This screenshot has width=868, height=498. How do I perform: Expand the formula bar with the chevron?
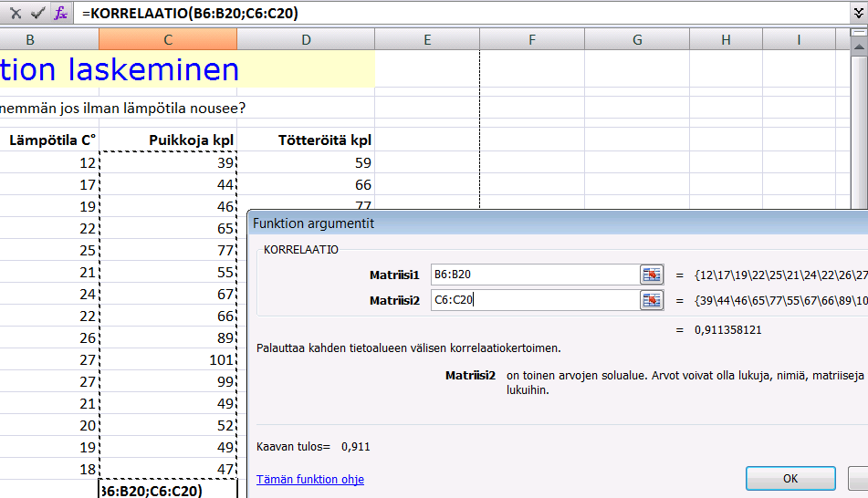pos(859,13)
